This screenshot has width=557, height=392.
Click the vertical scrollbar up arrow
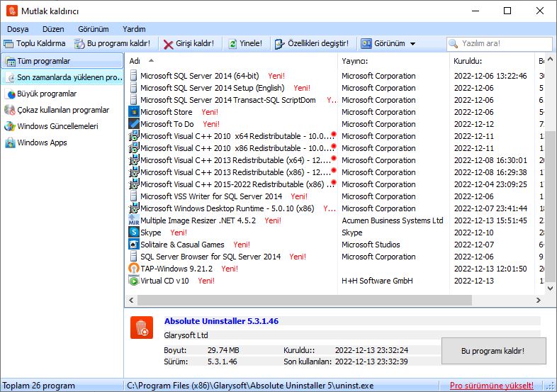coord(550,60)
